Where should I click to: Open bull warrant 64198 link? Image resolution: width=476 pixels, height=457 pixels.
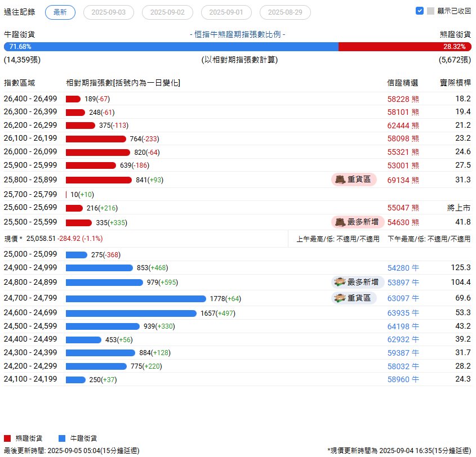coord(403,326)
